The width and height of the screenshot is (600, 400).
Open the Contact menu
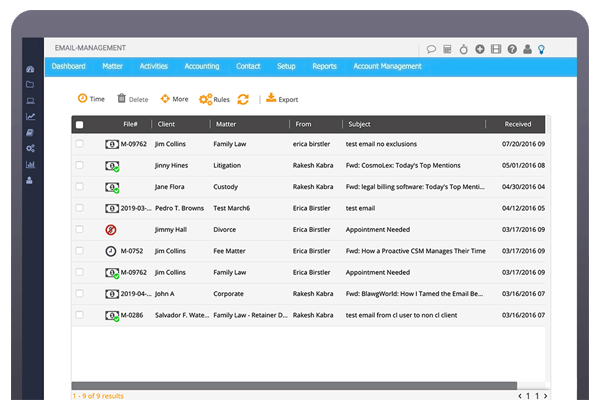click(x=248, y=66)
